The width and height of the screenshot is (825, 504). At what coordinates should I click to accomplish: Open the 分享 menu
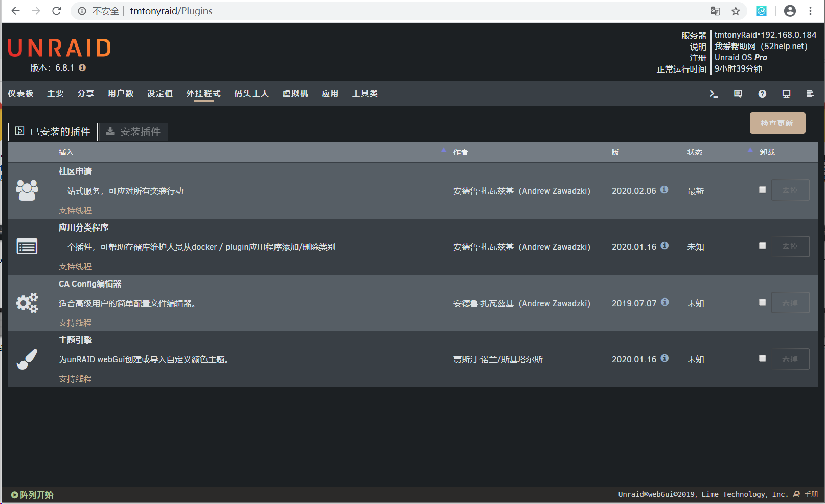point(86,94)
